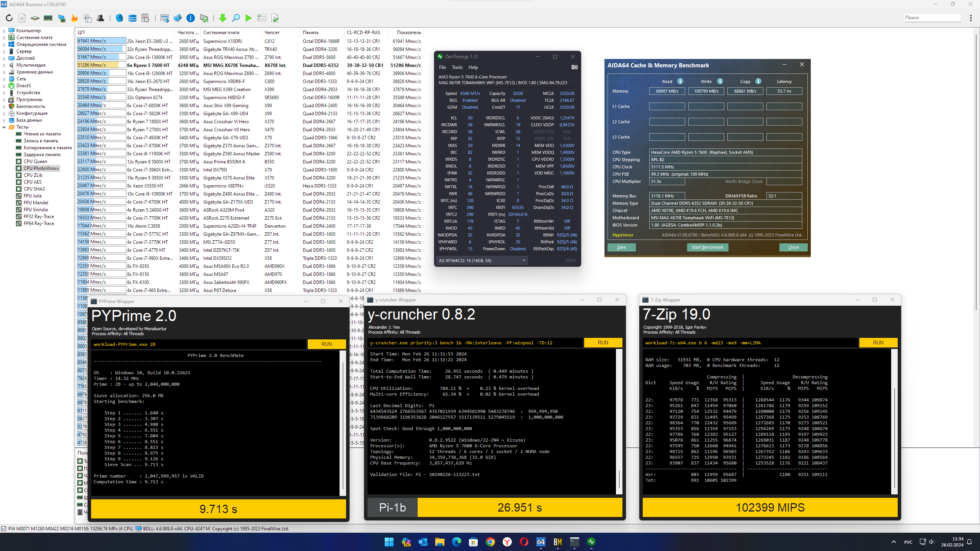
Task: Click the Refresh toolbar icon
Action: 9,18
